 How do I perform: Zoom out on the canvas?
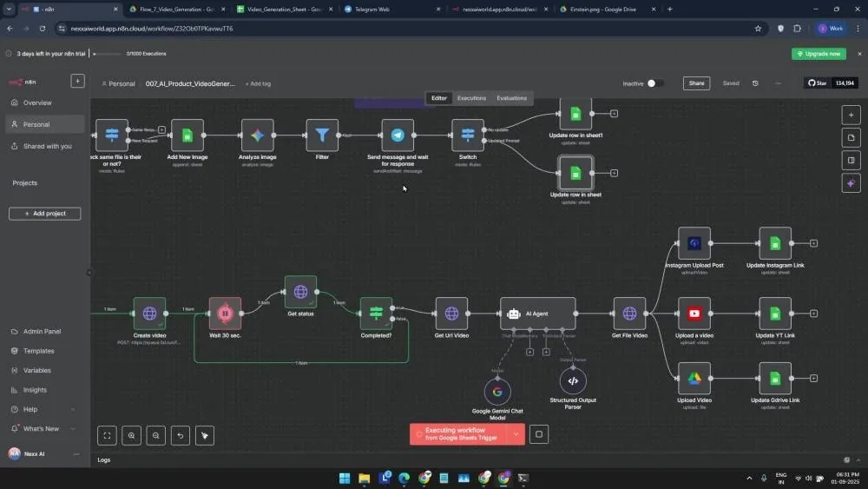(x=155, y=435)
